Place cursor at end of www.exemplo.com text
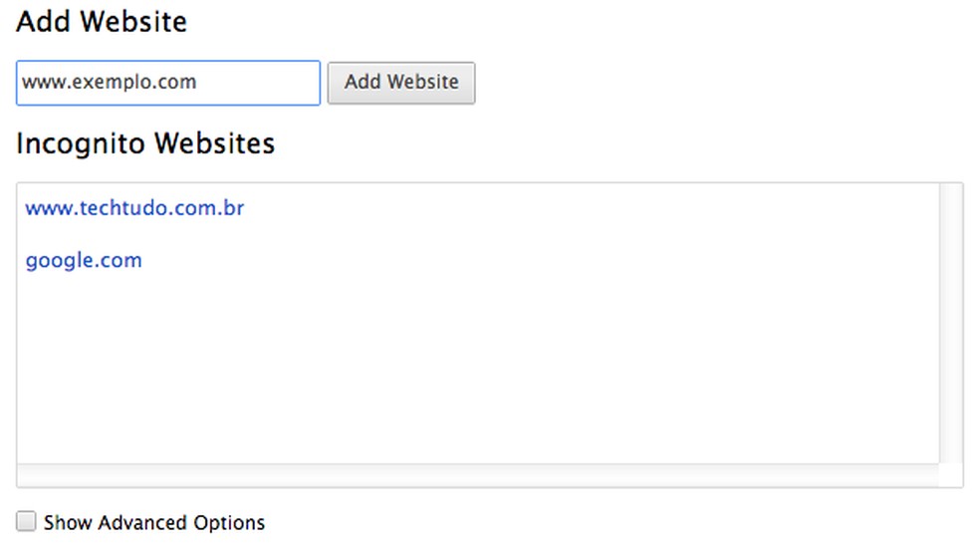This screenshot has height=547, width=980. [x=197, y=83]
